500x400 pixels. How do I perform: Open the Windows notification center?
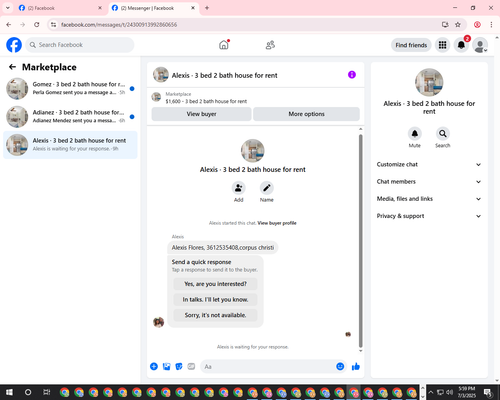488,392
